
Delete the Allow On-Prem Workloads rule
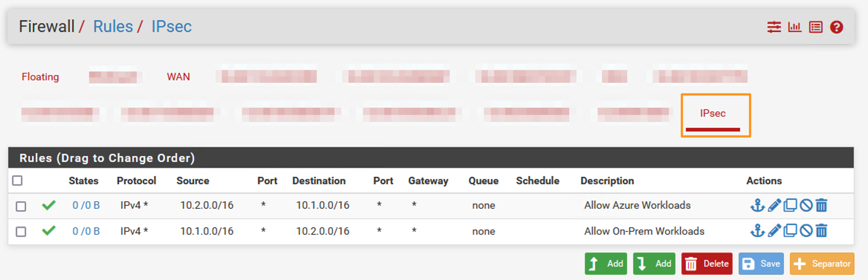pos(822,231)
